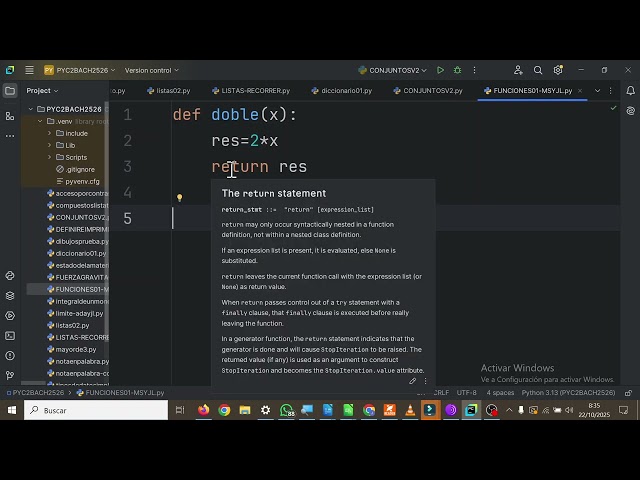This screenshot has width=640, height=480.
Task: Expand the Scripts folder
Action: click(x=49, y=157)
